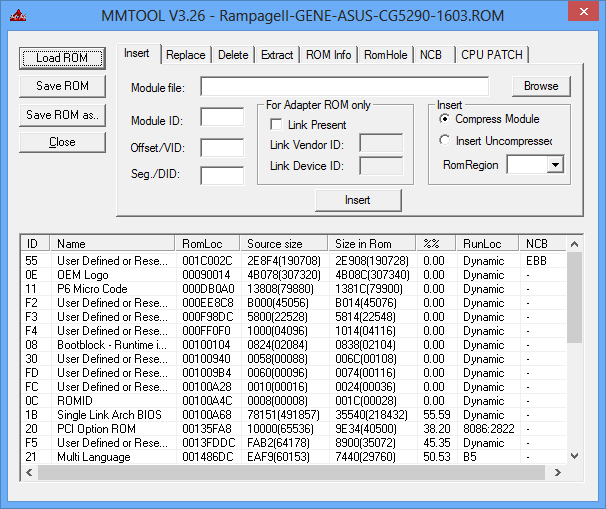Select the Compress Module radio option

coord(444,119)
